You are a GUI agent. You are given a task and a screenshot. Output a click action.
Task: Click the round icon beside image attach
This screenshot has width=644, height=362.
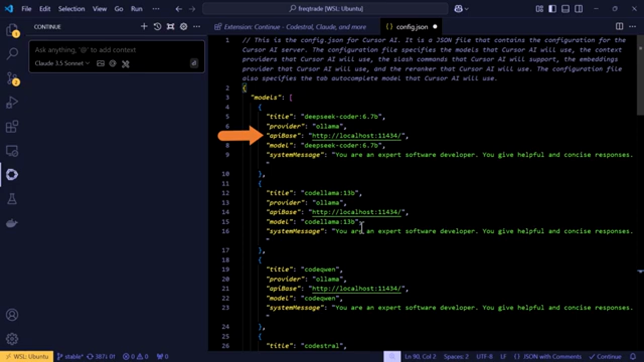[x=113, y=63]
